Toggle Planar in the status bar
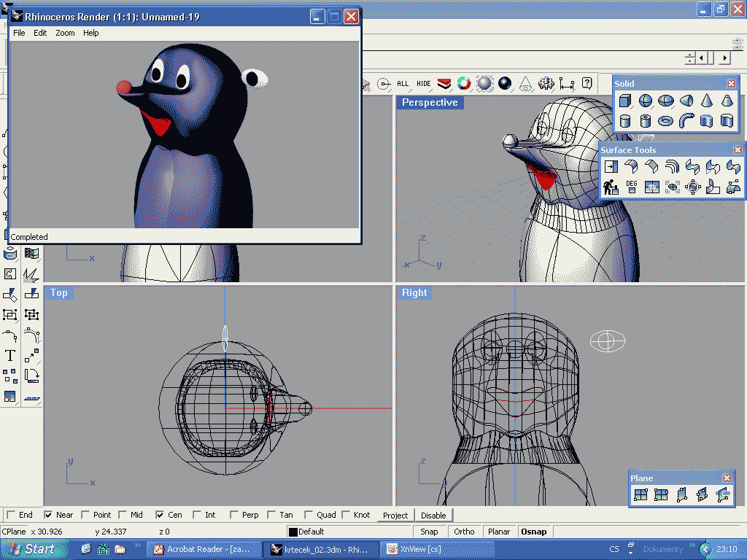The image size is (747, 560). tap(499, 532)
